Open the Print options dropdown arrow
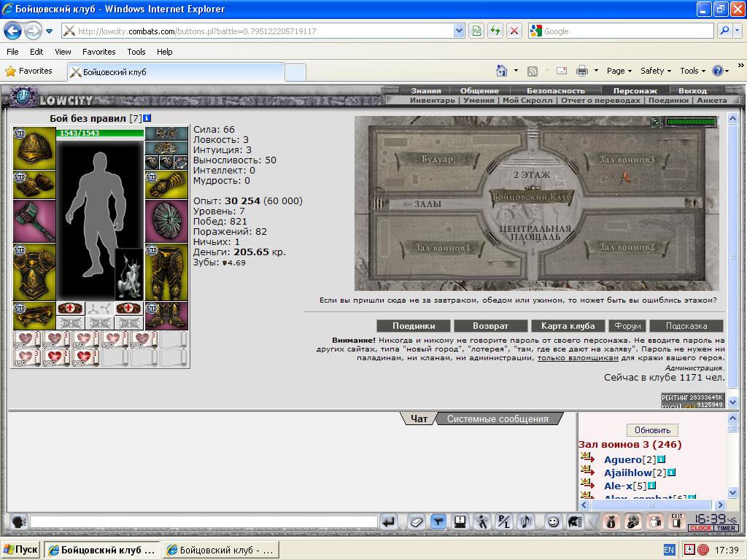 tap(596, 71)
